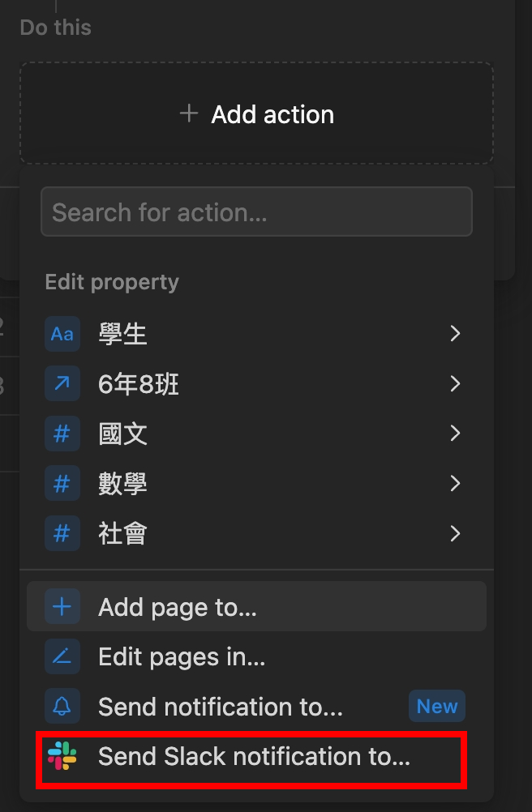Viewport: 532px width, 812px height.
Task: Click the Add action button
Action: [x=256, y=113]
